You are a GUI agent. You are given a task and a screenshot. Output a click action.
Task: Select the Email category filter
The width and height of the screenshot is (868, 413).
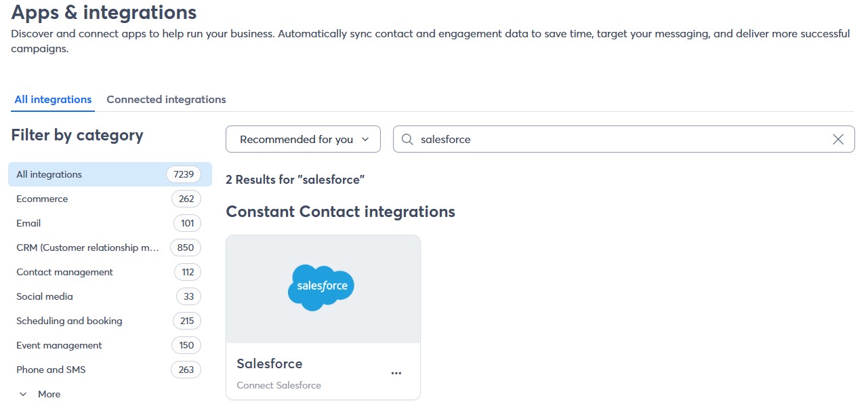click(28, 223)
